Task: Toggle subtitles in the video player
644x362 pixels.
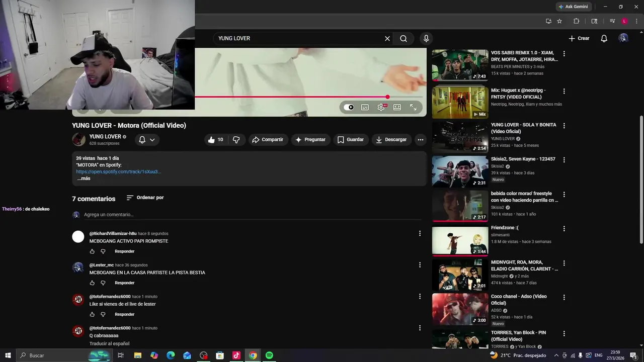Action: pyautogui.click(x=365, y=107)
